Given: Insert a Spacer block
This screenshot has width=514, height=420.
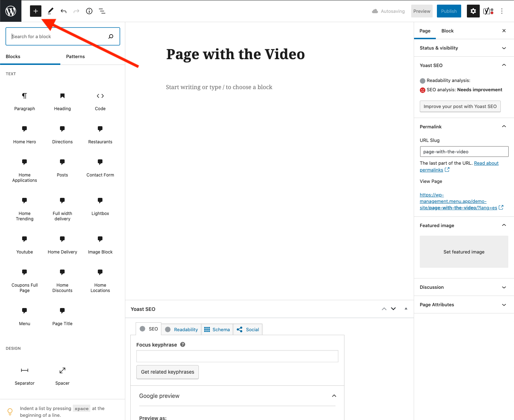Looking at the screenshot, I should (x=62, y=376).
